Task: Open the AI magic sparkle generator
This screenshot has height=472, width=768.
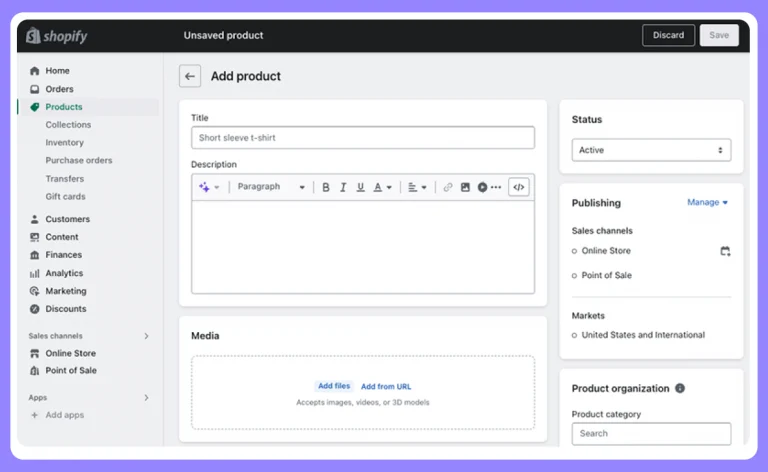Action: pyautogui.click(x=204, y=187)
